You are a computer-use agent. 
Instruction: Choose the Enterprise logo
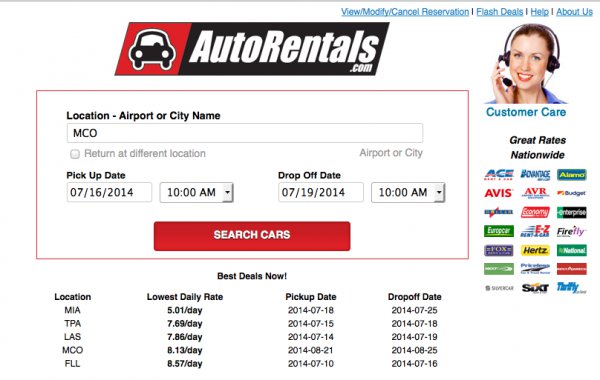[x=572, y=212]
